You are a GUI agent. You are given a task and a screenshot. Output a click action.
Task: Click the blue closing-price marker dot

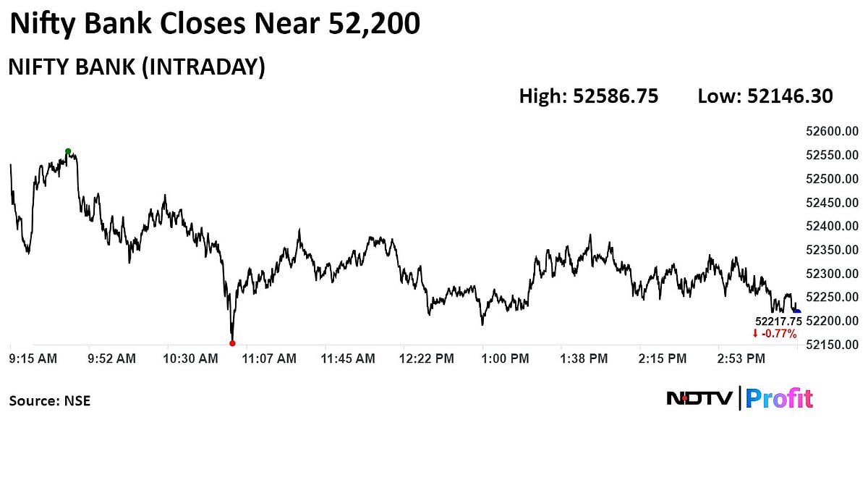pos(797,312)
